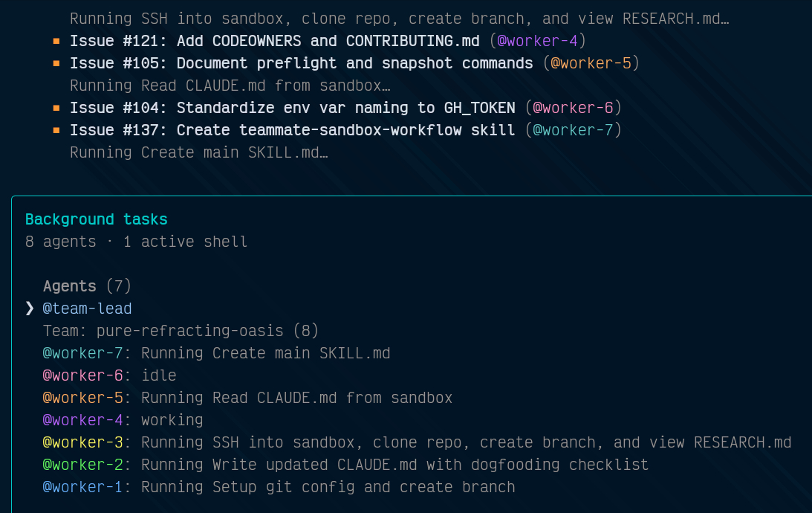The image size is (812, 513).
Task: Click the orange bullet beside Issue #105
Action: coord(56,64)
